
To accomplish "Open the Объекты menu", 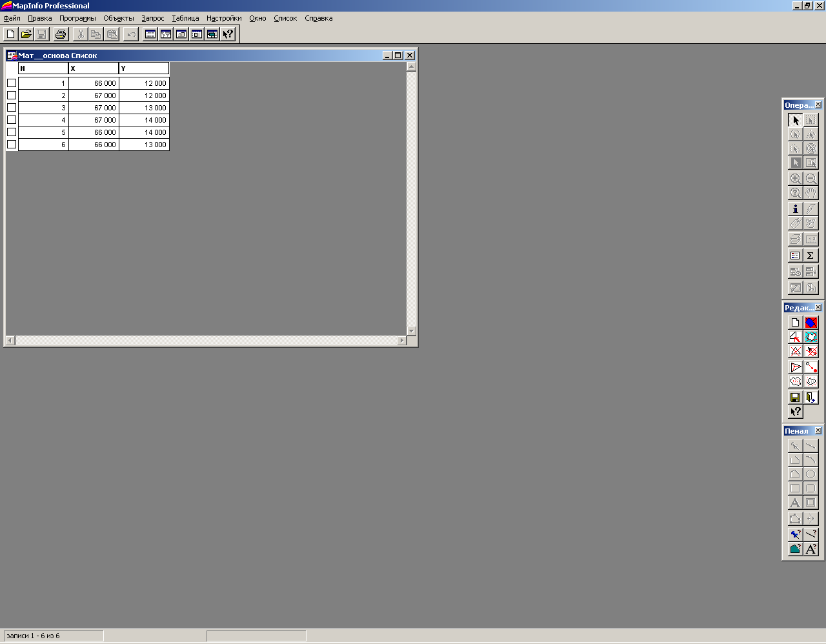I will (119, 18).
